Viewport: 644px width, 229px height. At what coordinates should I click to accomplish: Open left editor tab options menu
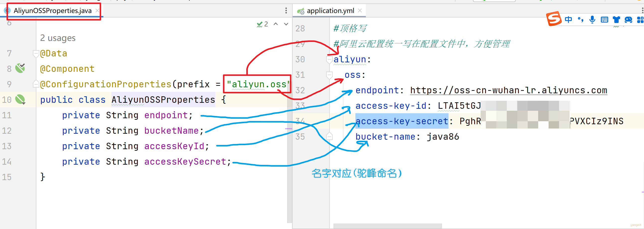click(x=286, y=10)
